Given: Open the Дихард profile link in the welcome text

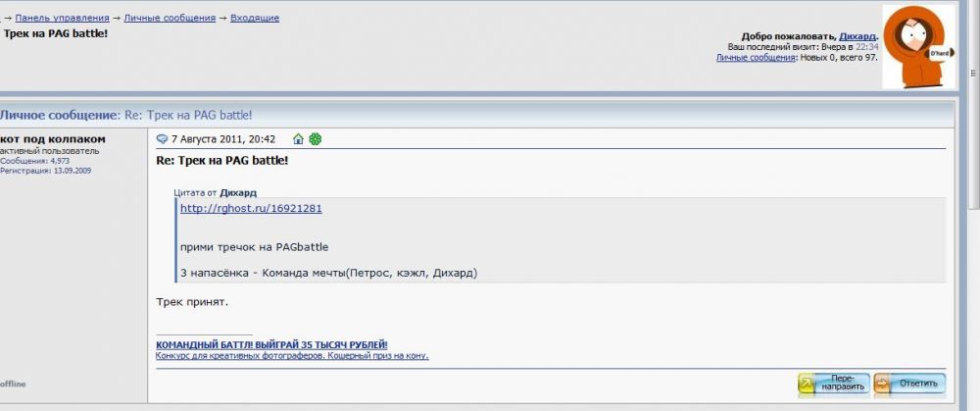Looking at the screenshot, I should [857, 35].
